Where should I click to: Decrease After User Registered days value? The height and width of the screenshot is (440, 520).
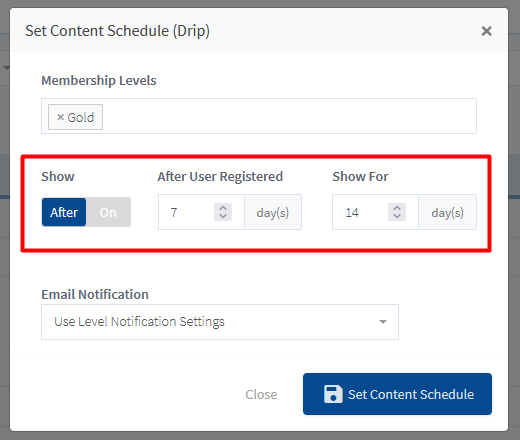click(223, 216)
